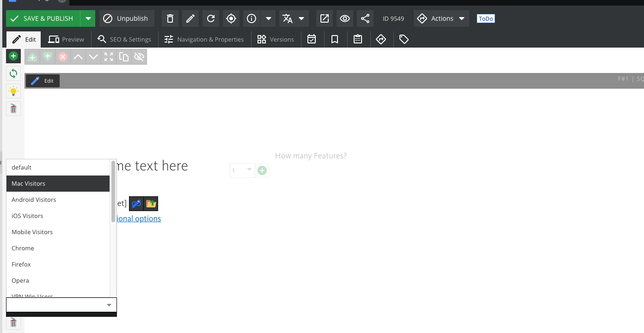The height and width of the screenshot is (333, 644).
Task: Open the clipboard notes tab icon
Action: [358, 39]
